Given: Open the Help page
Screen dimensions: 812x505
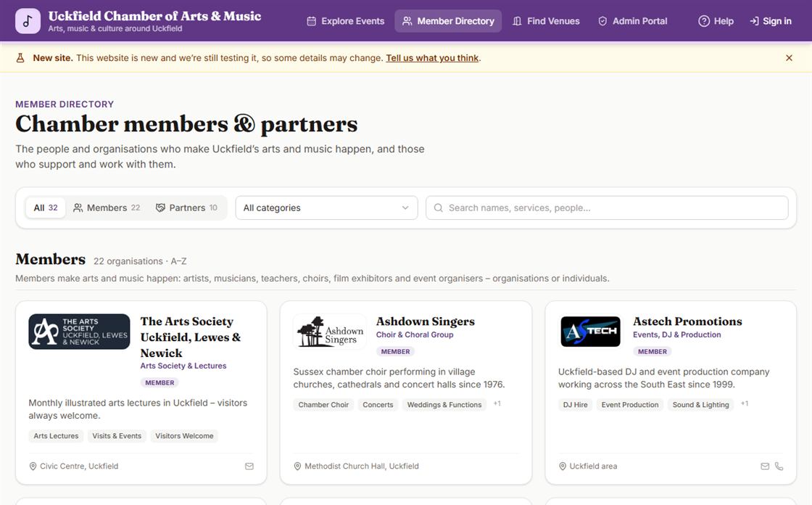Looking at the screenshot, I should [716, 21].
